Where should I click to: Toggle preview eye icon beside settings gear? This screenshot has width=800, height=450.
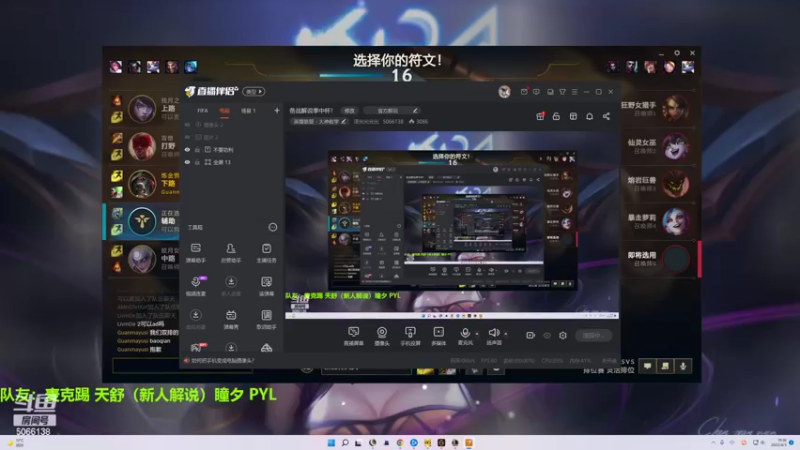(547, 335)
